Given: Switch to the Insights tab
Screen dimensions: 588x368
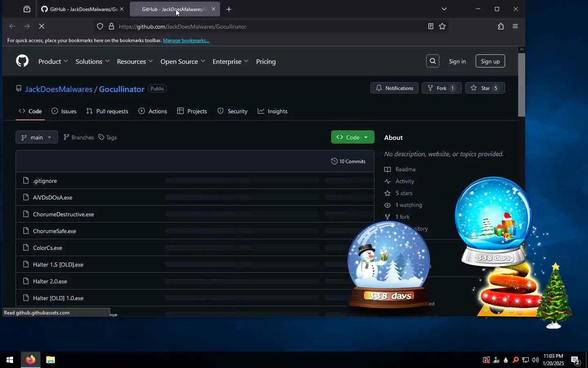Looking at the screenshot, I should click(273, 111).
